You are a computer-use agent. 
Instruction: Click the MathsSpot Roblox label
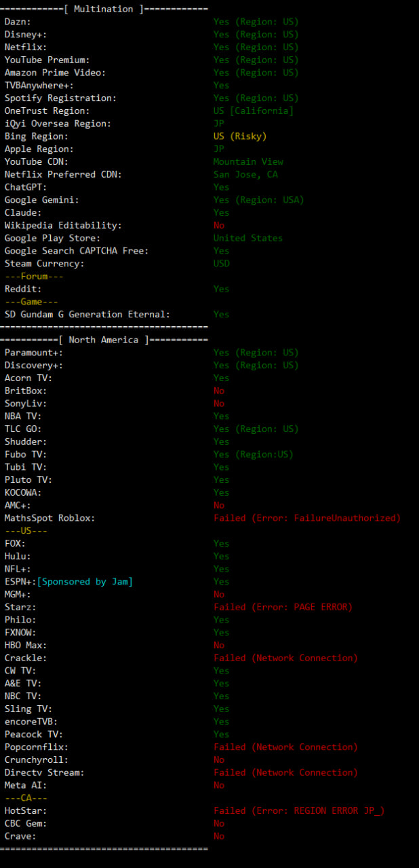[x=49, y=518]
